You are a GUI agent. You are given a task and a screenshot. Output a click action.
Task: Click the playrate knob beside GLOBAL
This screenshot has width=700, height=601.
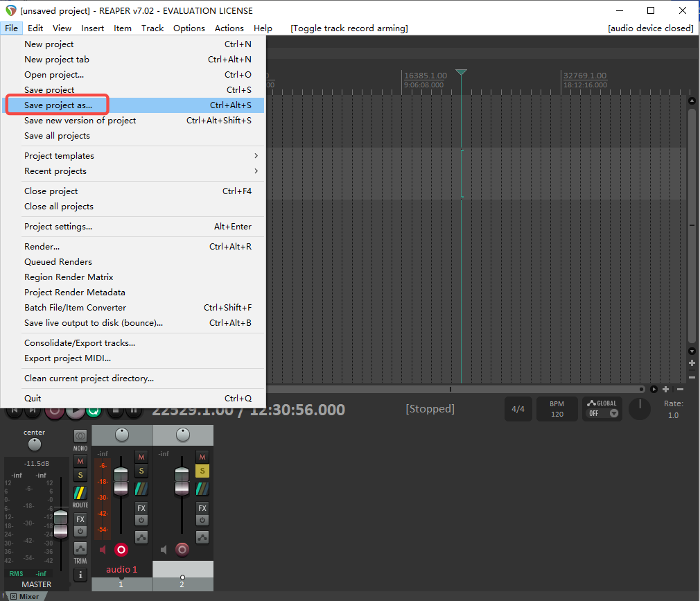pos(640,408)
